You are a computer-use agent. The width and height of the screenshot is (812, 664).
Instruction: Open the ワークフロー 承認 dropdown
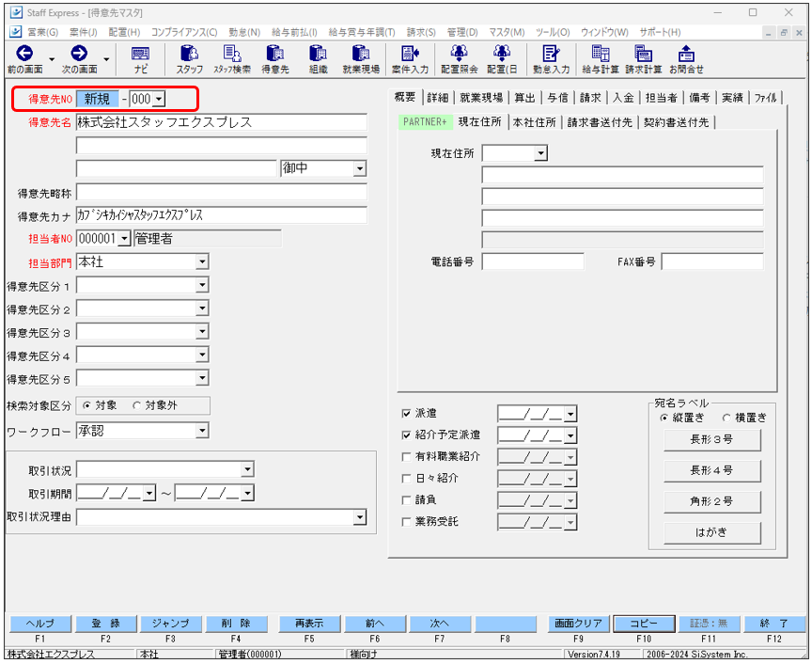click(202, 431)
